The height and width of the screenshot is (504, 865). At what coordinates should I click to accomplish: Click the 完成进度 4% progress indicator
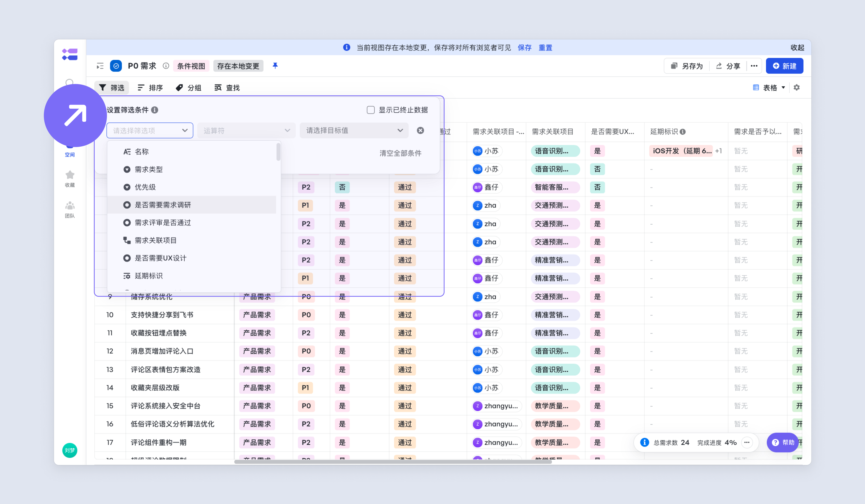coord(717,442)
